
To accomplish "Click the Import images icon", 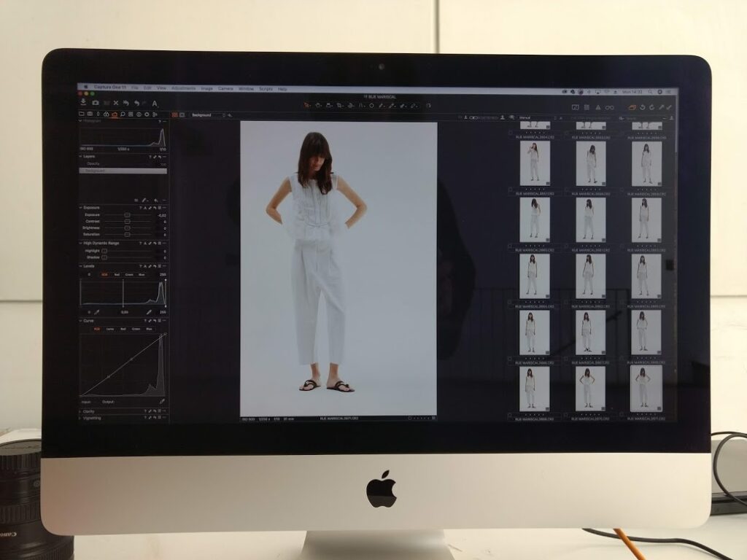I will click(85, 104).
